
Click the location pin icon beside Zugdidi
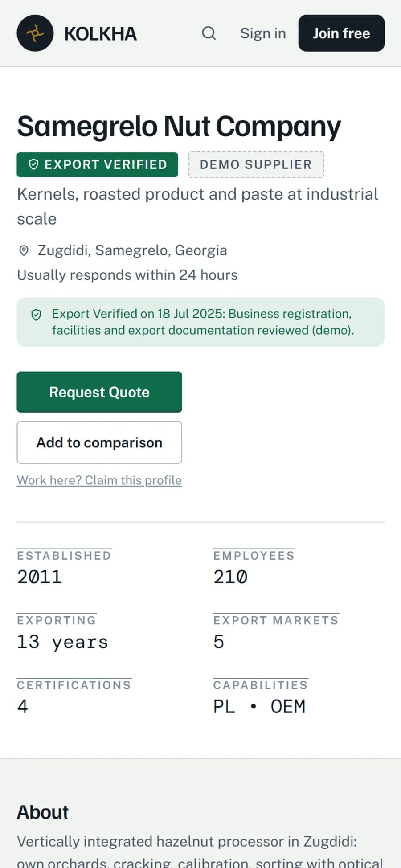tap(24, 250)
